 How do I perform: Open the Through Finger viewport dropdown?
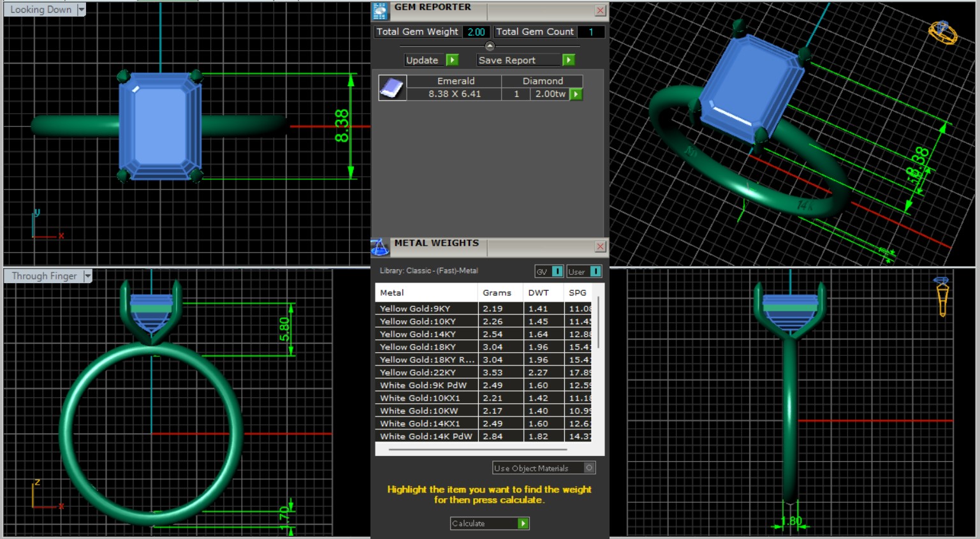tap(88, 276)
